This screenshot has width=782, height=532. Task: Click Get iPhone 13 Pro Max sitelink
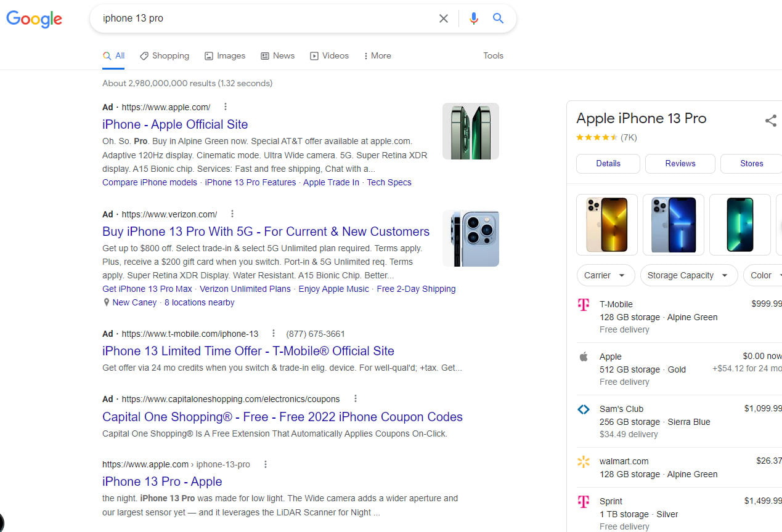(147, 289)
